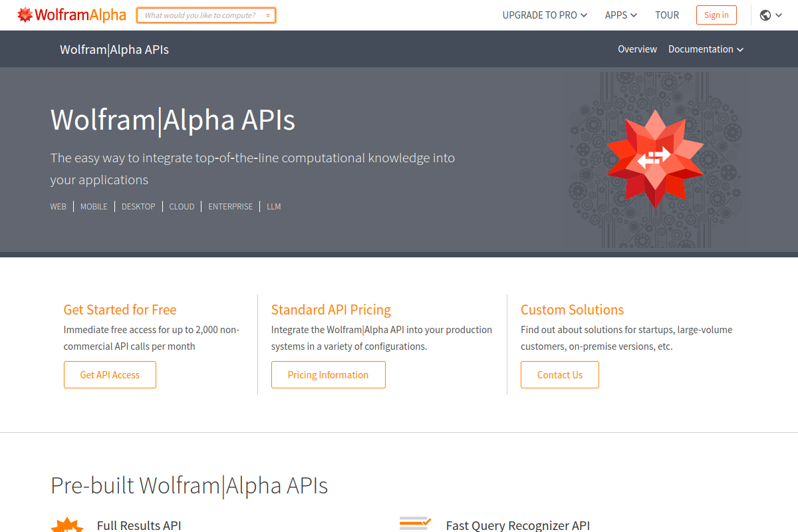Viewport: 798px width, 532px height.
Task: Open the Tour page
Action: (667, 15)
